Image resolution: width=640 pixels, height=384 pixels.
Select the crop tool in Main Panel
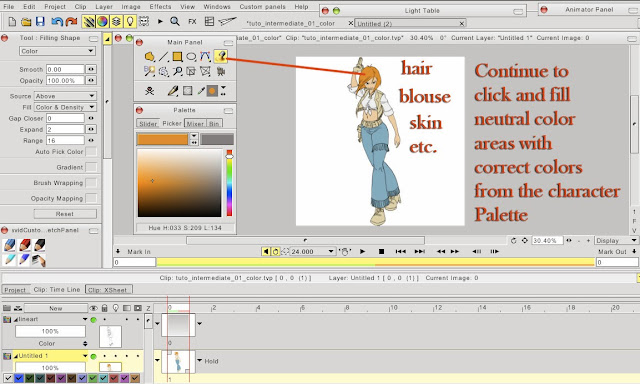(x=191, y=71)
